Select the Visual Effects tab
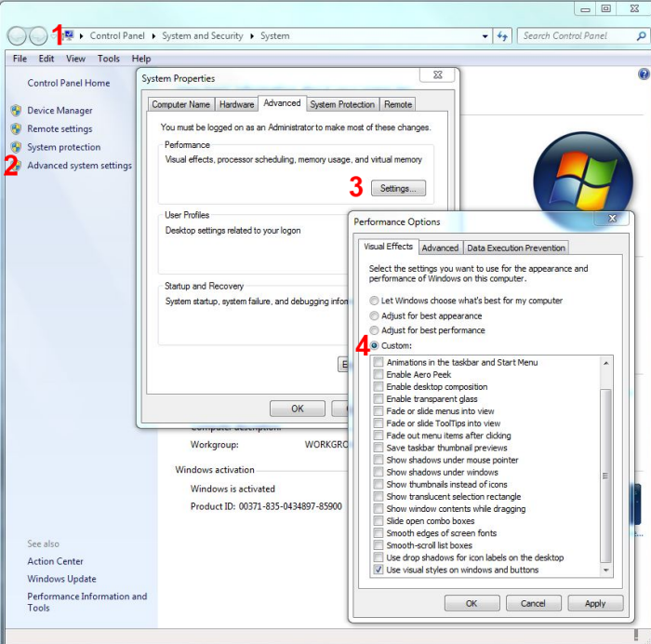The height and width of the screenshot is (644, 651). (x=388, y=247)
